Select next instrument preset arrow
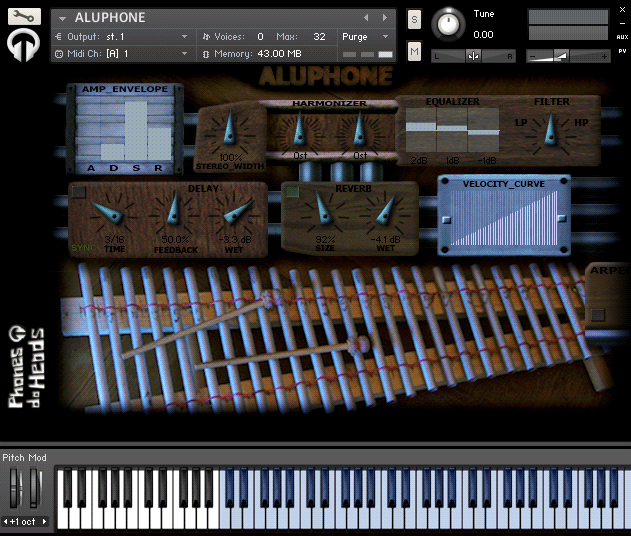631x536 pixels. tap(385, 17)
